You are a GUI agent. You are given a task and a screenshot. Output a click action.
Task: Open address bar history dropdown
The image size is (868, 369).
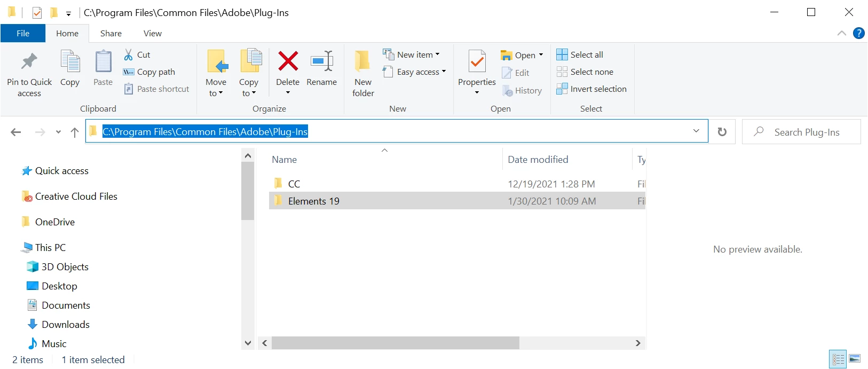[x=696, y=131]
